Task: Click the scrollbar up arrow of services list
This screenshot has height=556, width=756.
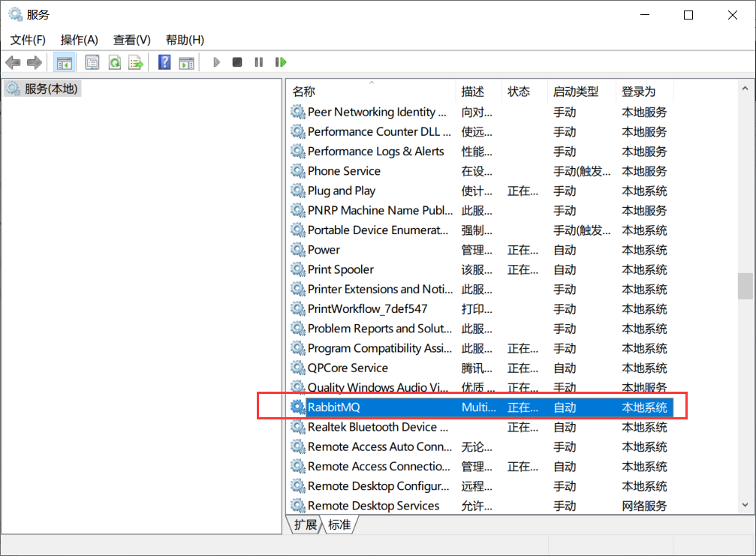Action: click(745, 89)
